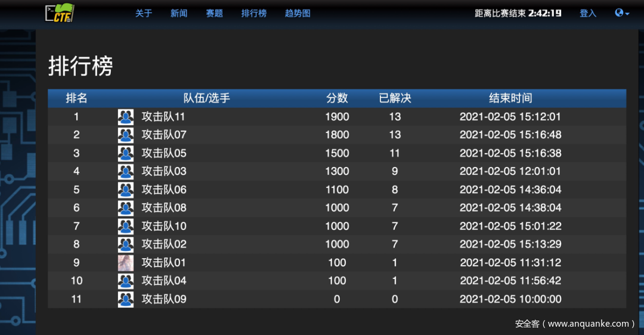Click avatar icon of 攻击队04

point(126,281)
